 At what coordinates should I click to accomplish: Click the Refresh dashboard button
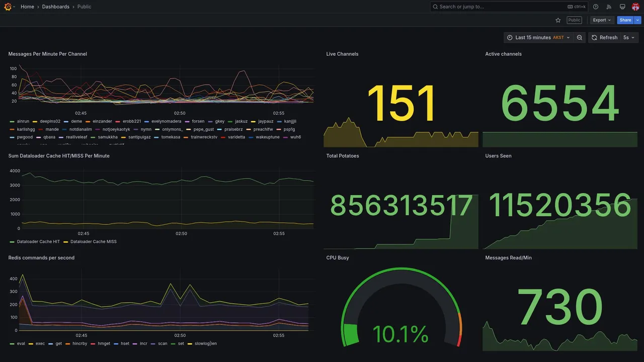tap(604, 38)
